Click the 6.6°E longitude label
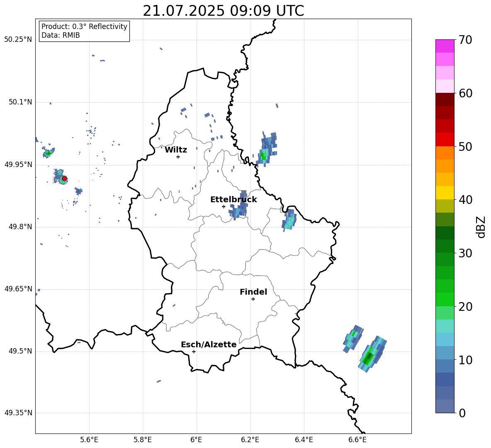491x448 pixels. pos(357,440)
